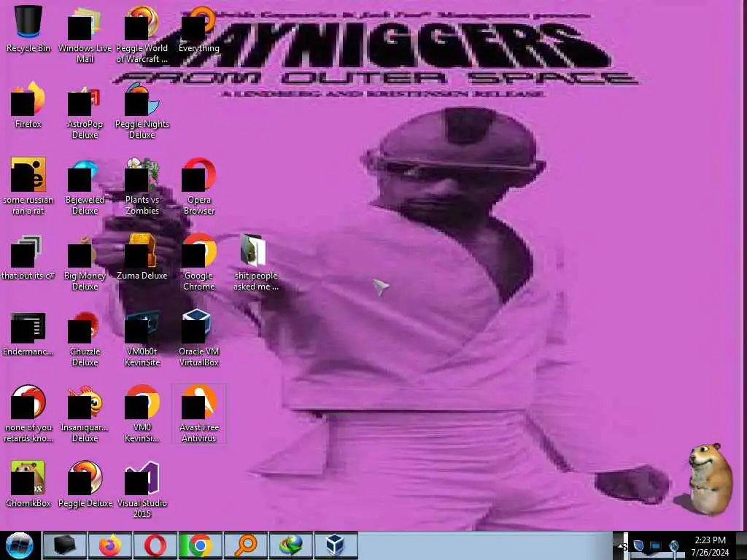
Task: Launch Opera from the taskbar
Action: 155,545
